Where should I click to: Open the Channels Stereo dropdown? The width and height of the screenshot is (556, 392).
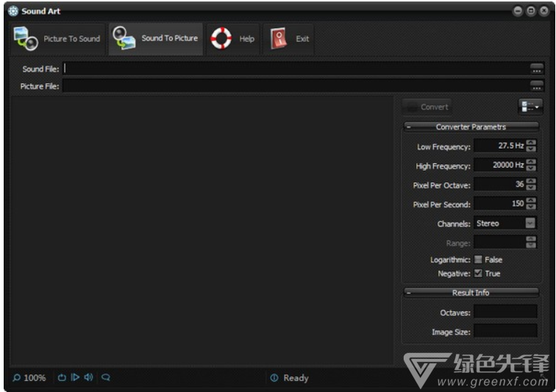pyautogui.click(x=530, y=223)
